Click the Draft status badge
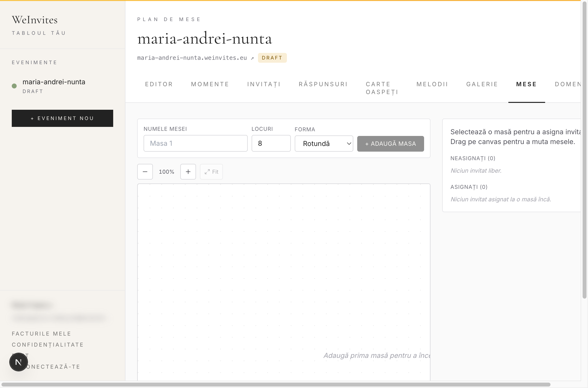588x388 pixels. [272, 58]
